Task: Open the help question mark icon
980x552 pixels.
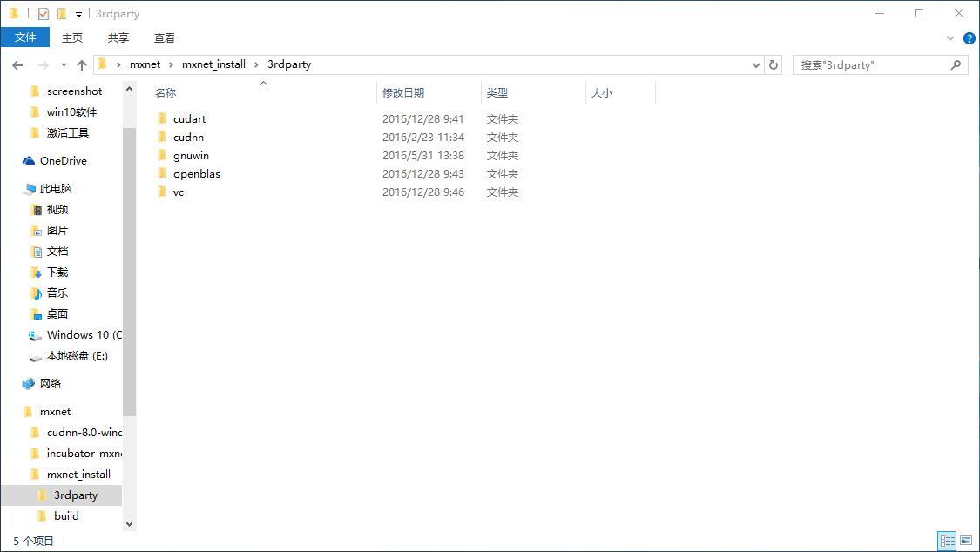Action: click(969, 37)
